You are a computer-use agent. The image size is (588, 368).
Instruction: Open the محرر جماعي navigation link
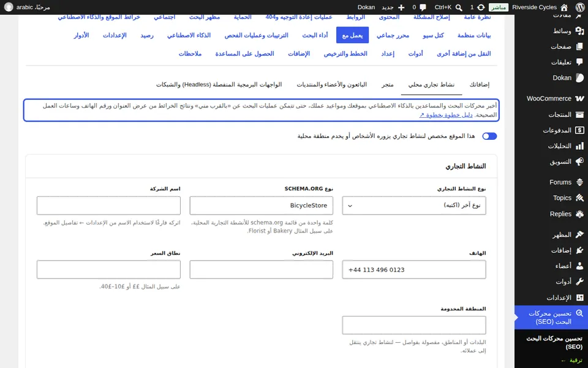pyautogui.click(x=393, y=35)
